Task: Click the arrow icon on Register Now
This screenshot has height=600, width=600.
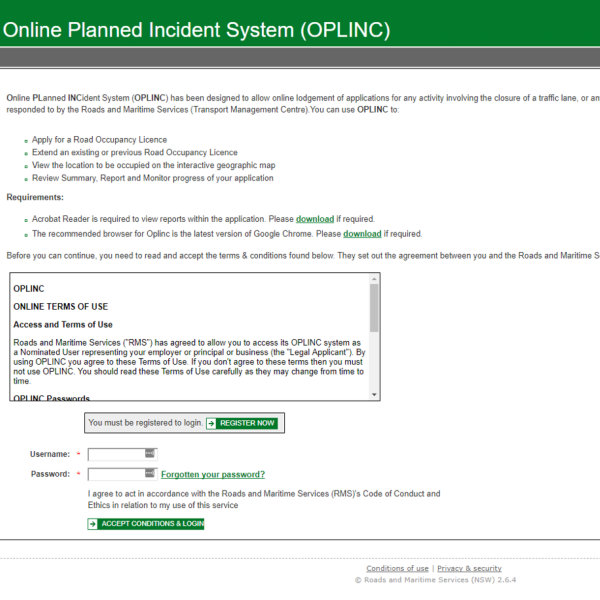Action: point(212,423)
